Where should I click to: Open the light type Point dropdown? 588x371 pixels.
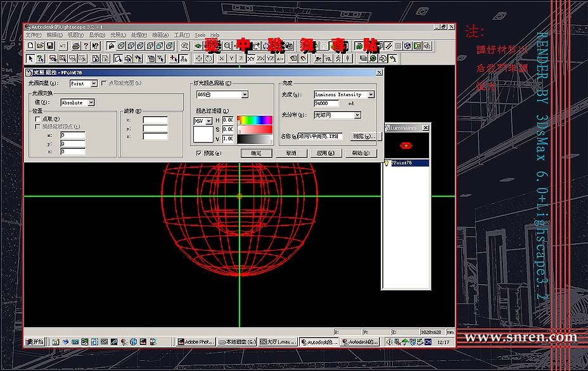coord(94,84)
